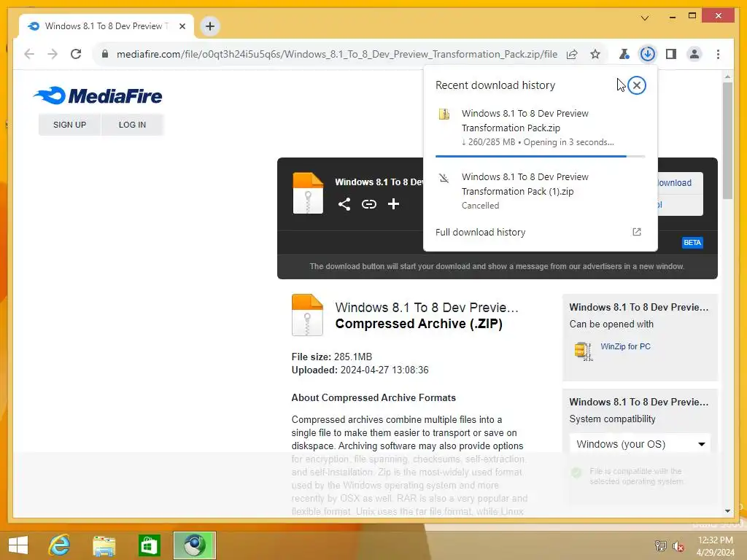Open the Chrome profile avatar
This screenshot has height=560, width=747.
tap(694, 54)
